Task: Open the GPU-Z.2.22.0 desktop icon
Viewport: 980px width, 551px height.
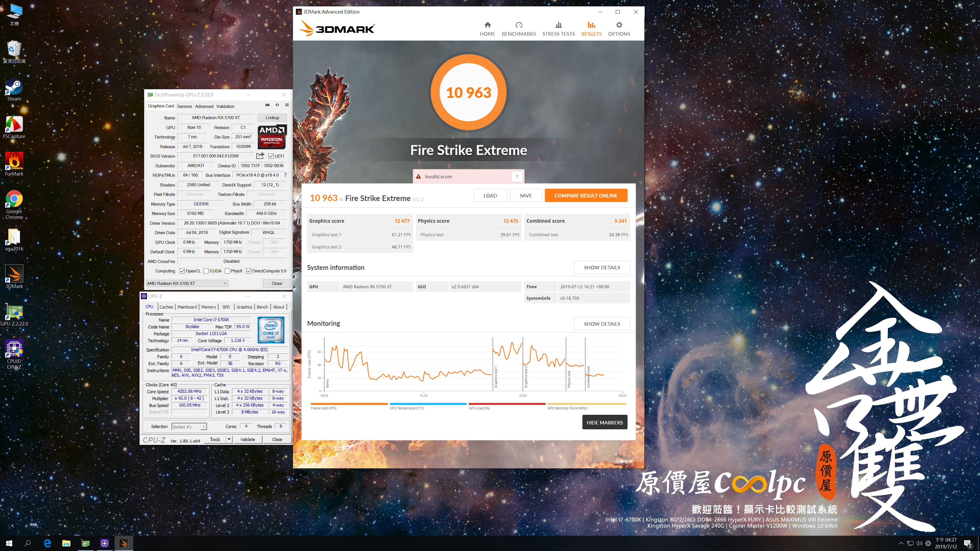Action: (14, 315)
